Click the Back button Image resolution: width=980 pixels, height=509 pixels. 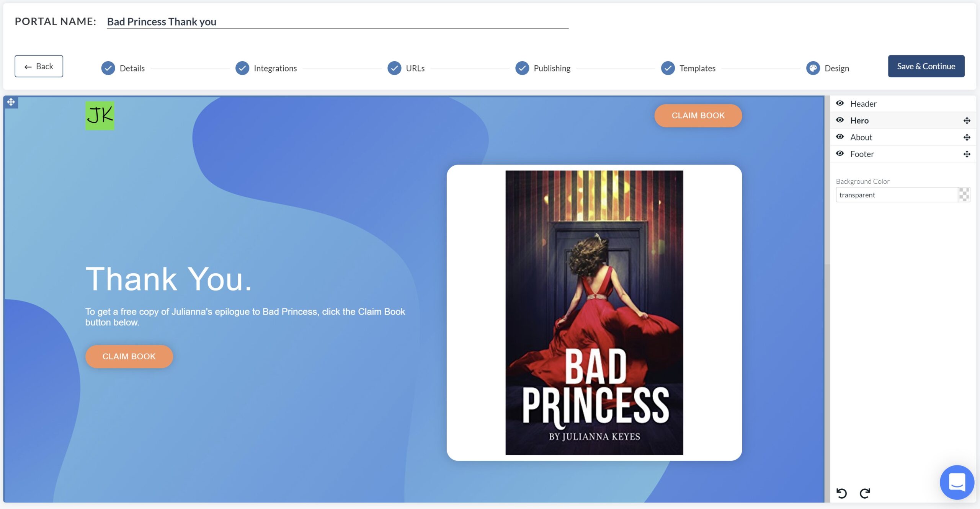point(39,66)
